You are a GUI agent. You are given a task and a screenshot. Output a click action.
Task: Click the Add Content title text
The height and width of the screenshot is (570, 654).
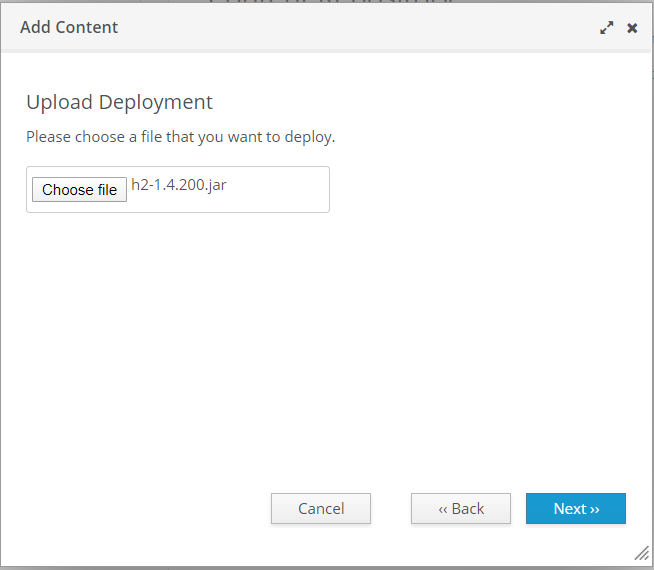[69, 27]
